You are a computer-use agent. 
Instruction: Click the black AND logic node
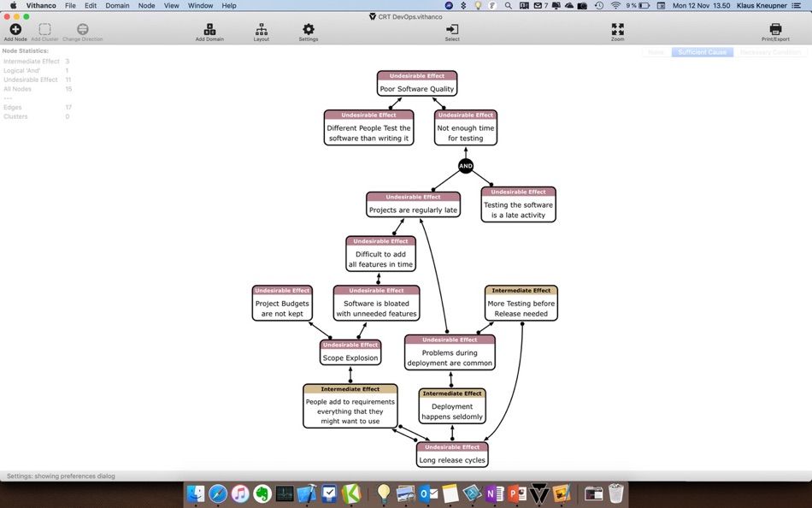click(466, 166)
